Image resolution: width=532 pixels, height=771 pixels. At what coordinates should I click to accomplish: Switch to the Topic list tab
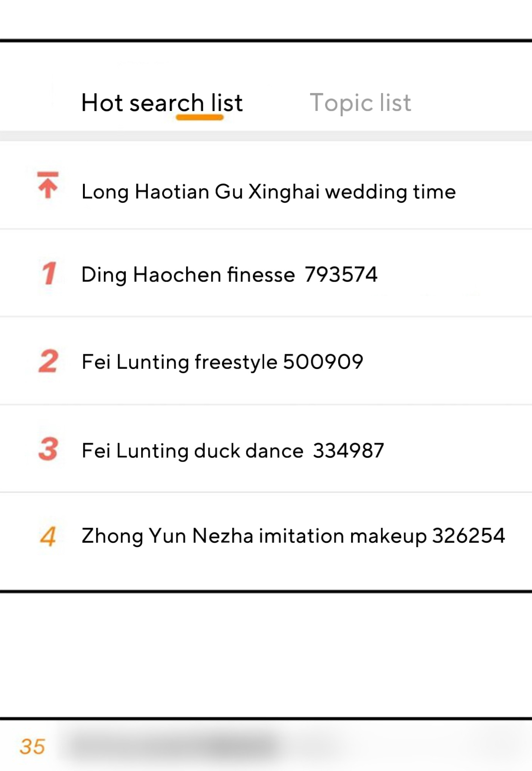(360, 103)
